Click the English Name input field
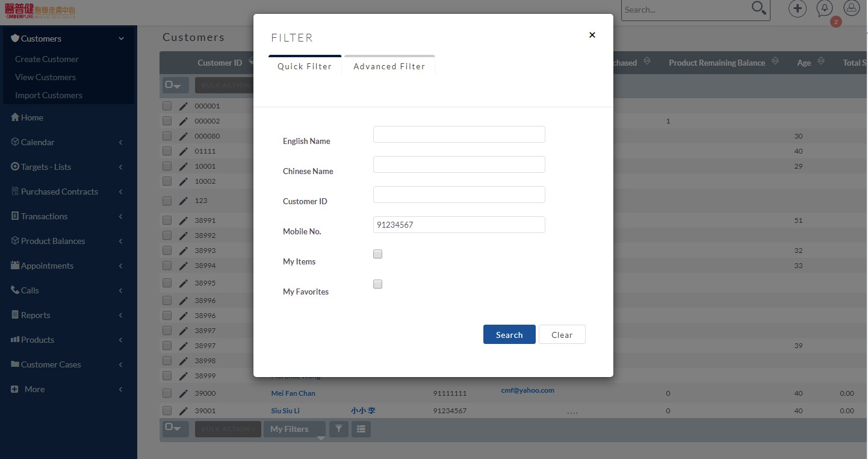The image size is (868, 459). click(x=459, y=134)
